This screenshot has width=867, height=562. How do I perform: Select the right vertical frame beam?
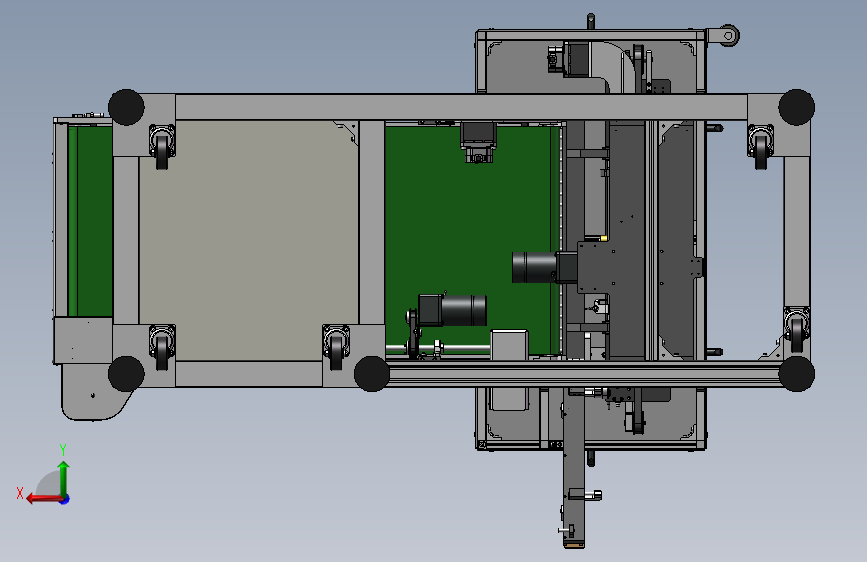[x=797, y=231]
